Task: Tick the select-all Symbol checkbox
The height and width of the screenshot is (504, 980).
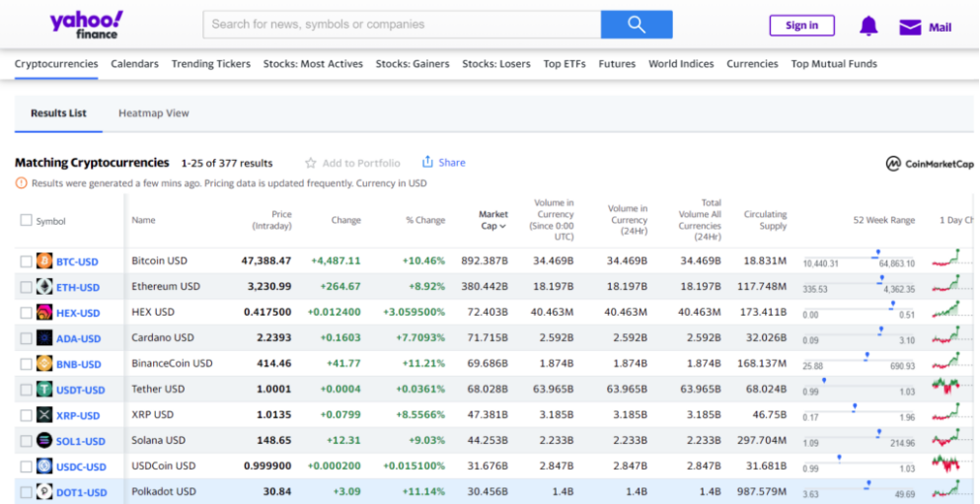Action: pyautogui.click(x=26, y=220)
